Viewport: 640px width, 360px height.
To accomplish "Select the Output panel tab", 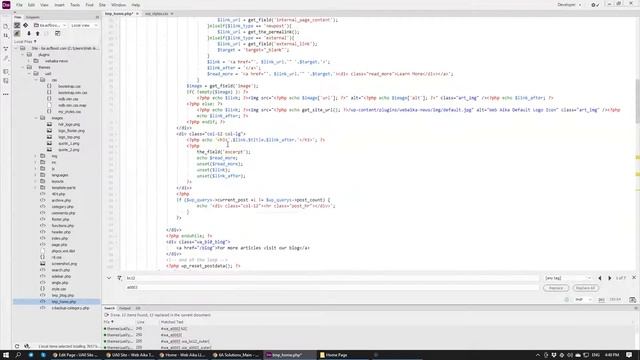I will tap(124, 308).
